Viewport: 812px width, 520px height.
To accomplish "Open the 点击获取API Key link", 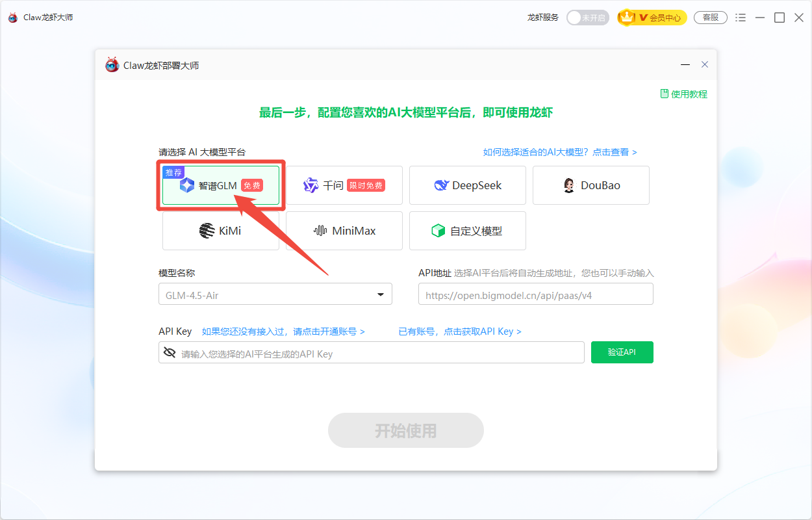I will click(460, 331).
